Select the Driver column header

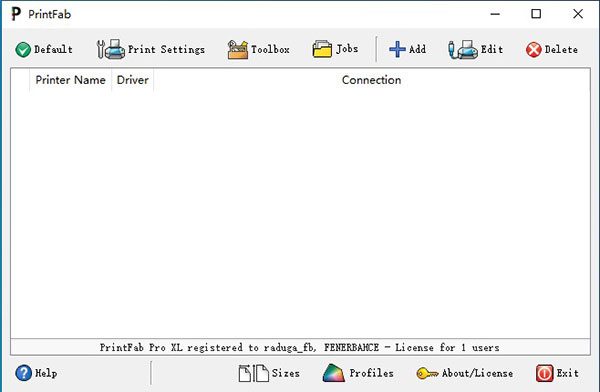click(132, 80)
